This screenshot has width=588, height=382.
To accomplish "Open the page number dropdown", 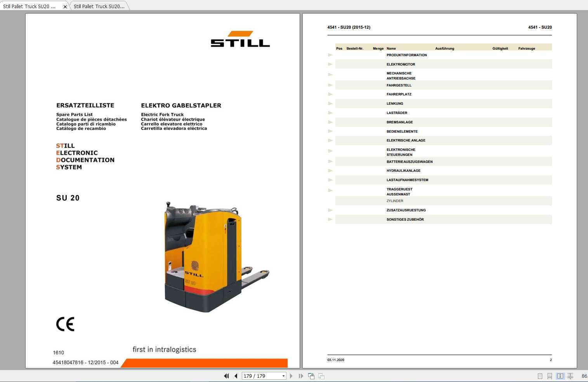I will click(x=283, y=376).
